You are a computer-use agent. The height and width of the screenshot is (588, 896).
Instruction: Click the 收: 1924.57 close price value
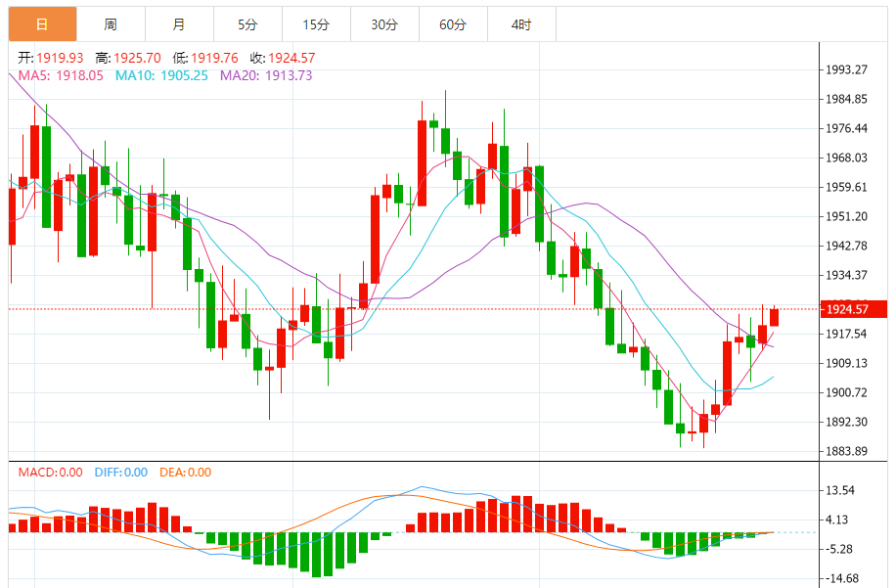click(283, 58)
